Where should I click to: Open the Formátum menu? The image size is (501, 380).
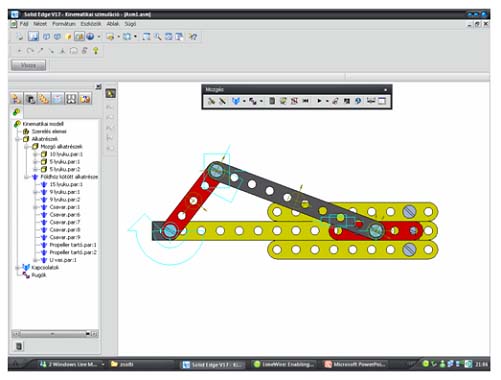pos(64,24)
